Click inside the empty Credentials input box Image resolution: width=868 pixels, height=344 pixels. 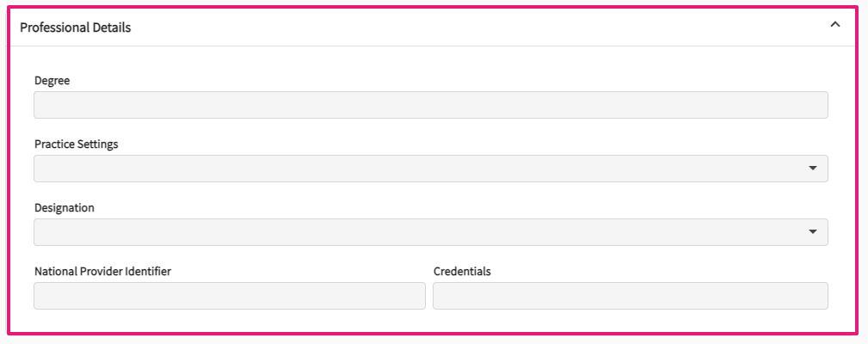630,296
